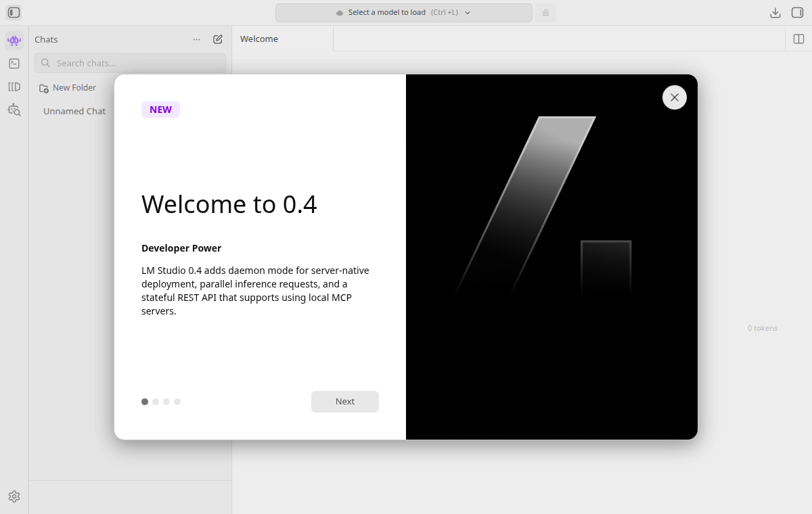Image resolution: width=812 pixels, height=514 pixels.
Task: Select the Unnamed Chat entry
Action: [74, 111]
